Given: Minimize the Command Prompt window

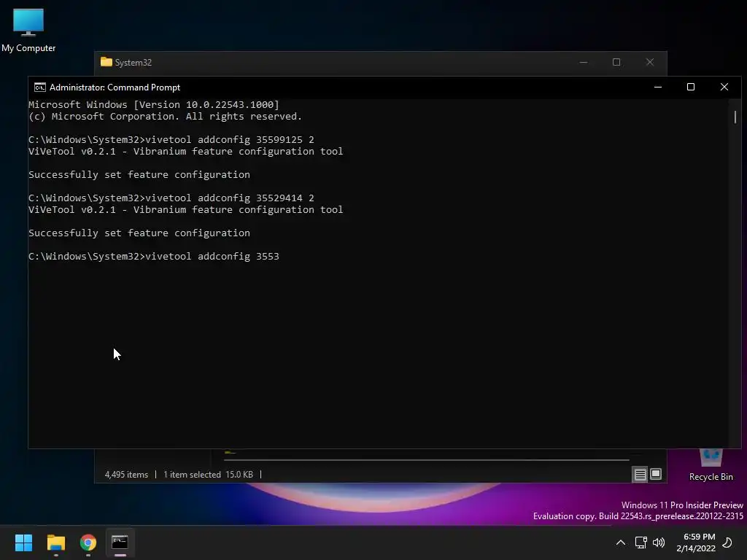Looking at the screenshot, I should 658,87.
